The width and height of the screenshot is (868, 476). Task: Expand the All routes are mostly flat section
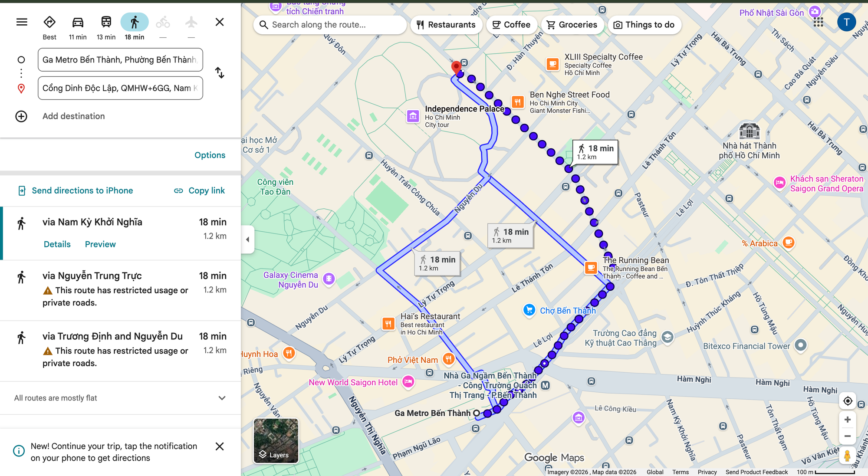tap(222, 398)
